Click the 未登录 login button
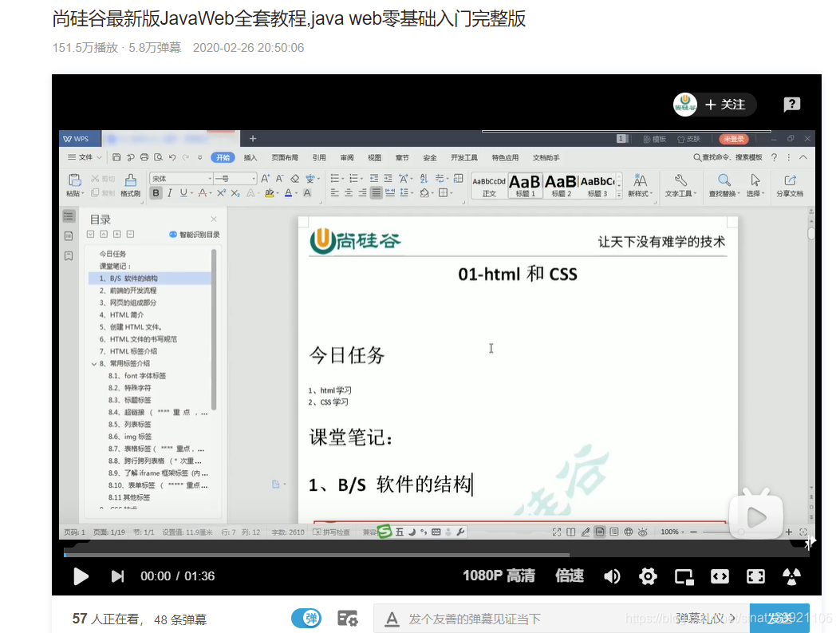Image resolution: width=840 pixels, height=633 pixels. click(x=733, y=139)
